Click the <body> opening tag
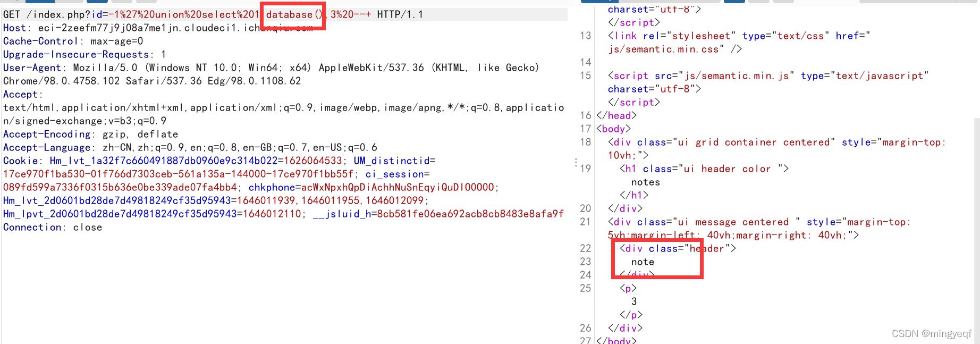 (x=613, y=129)
